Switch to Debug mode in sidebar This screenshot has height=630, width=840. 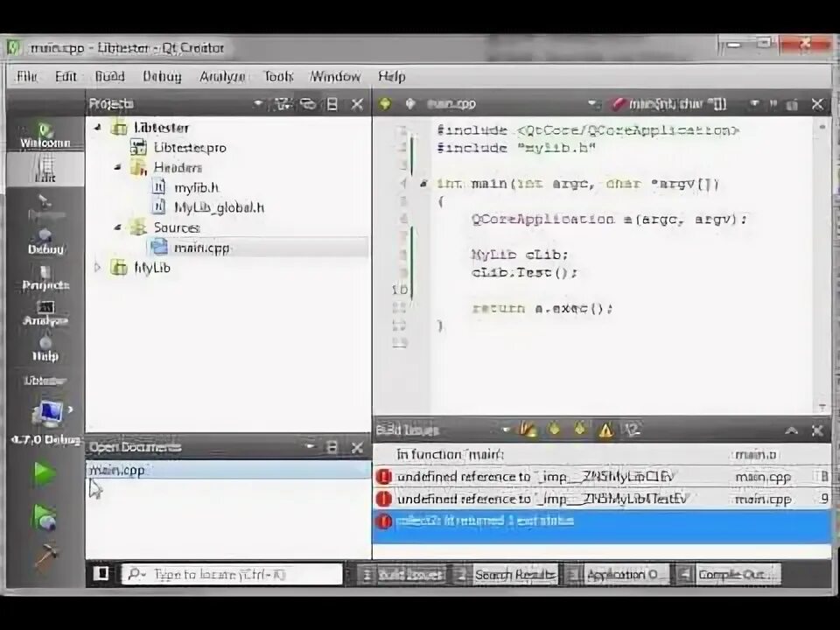tap(45, 241)
